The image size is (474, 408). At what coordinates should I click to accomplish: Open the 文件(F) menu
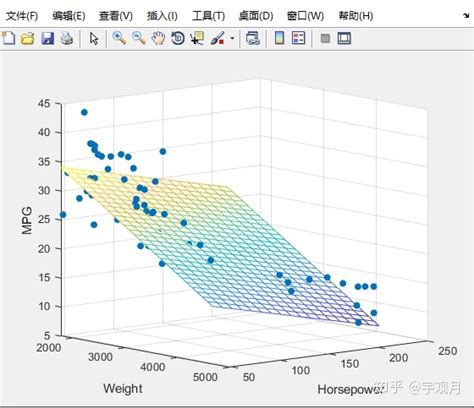click(x=22, y=16)
